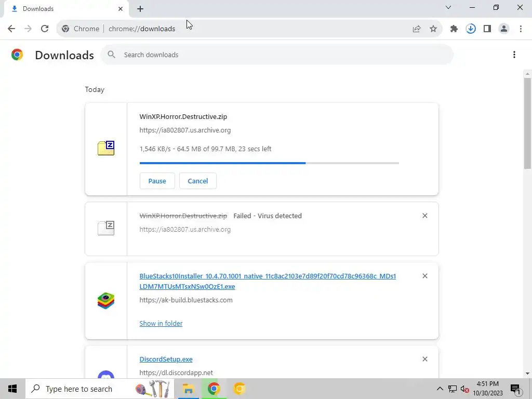Close the Downloads tab

(x=121, y=9)
